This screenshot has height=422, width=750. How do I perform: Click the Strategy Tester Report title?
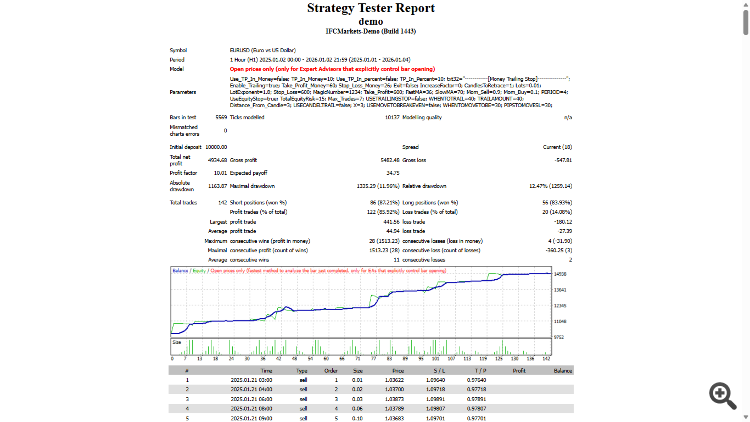(371, 8)
